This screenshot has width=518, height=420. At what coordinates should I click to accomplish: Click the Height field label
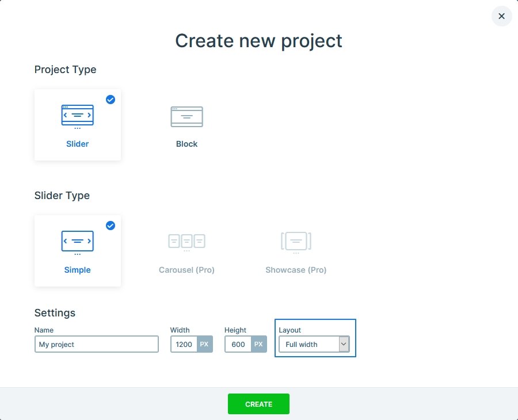point(235,330)
